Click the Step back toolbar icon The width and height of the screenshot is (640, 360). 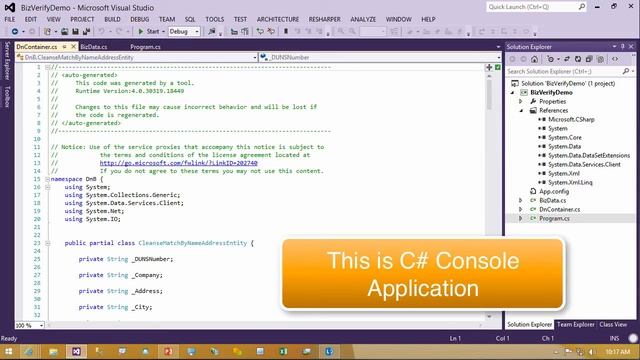(x=260, y=31)
